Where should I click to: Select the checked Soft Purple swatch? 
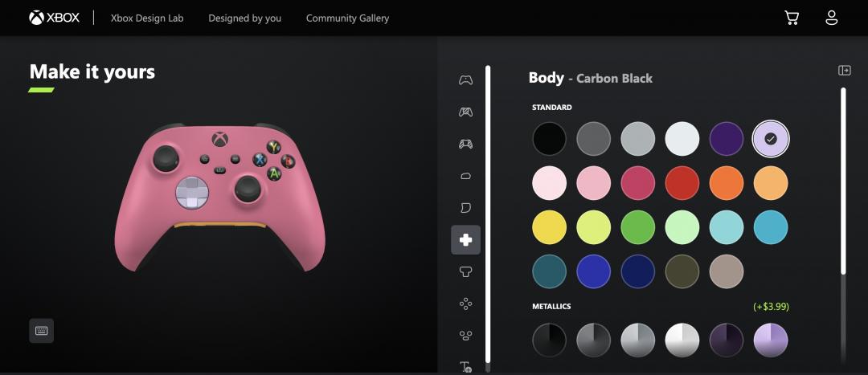(x=771, y=139)
